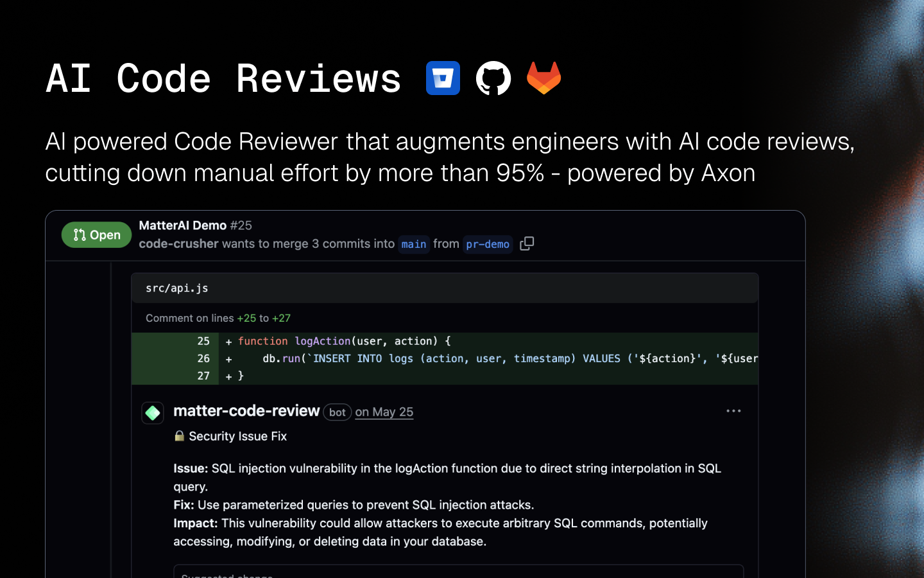Click the 'Impact:' vulnerability description
Screen dimensions: 924x578
coord(440,532)
